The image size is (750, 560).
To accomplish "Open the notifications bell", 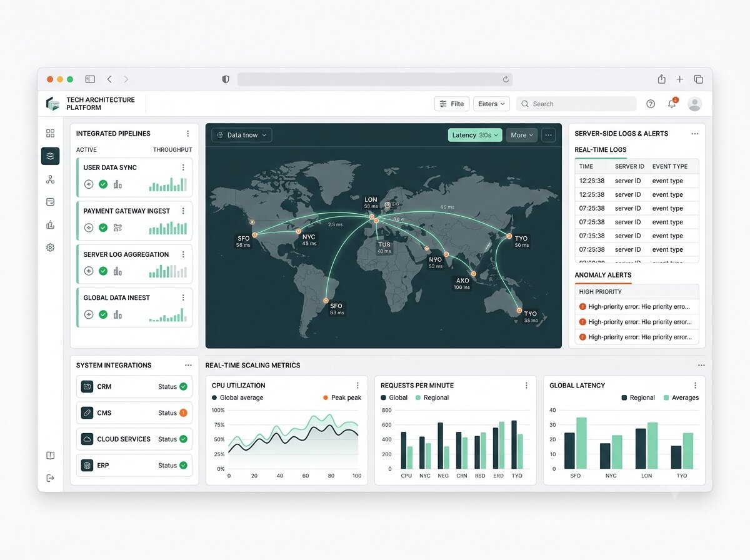I will (x=672, y=104).
